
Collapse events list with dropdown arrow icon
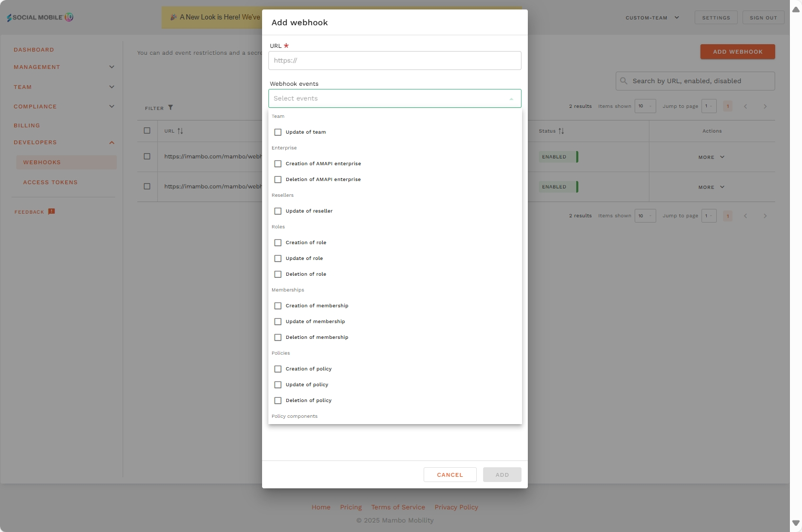[511, 98]
